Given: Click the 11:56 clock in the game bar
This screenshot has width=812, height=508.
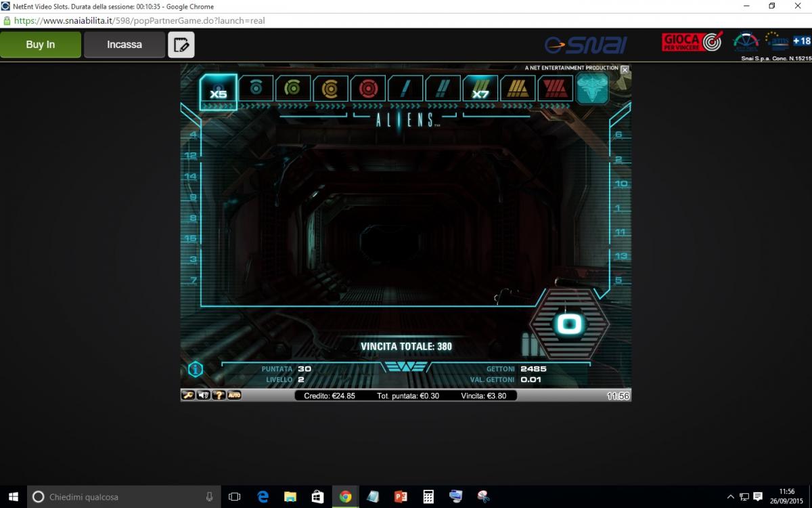Looking at the screenshot, I should point(618,396).
